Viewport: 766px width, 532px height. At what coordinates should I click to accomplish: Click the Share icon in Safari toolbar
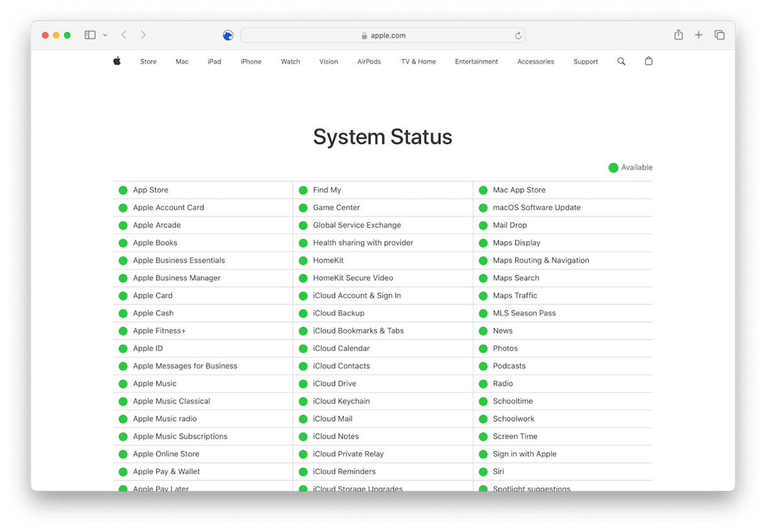[x=678, y=35]
